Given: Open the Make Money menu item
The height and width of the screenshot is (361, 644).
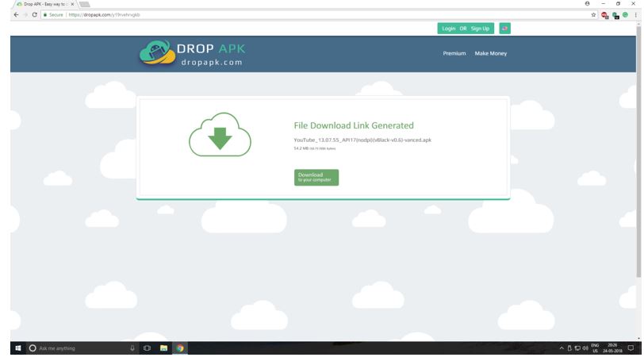Looking at the screenshot, I should tap(491, 53).
